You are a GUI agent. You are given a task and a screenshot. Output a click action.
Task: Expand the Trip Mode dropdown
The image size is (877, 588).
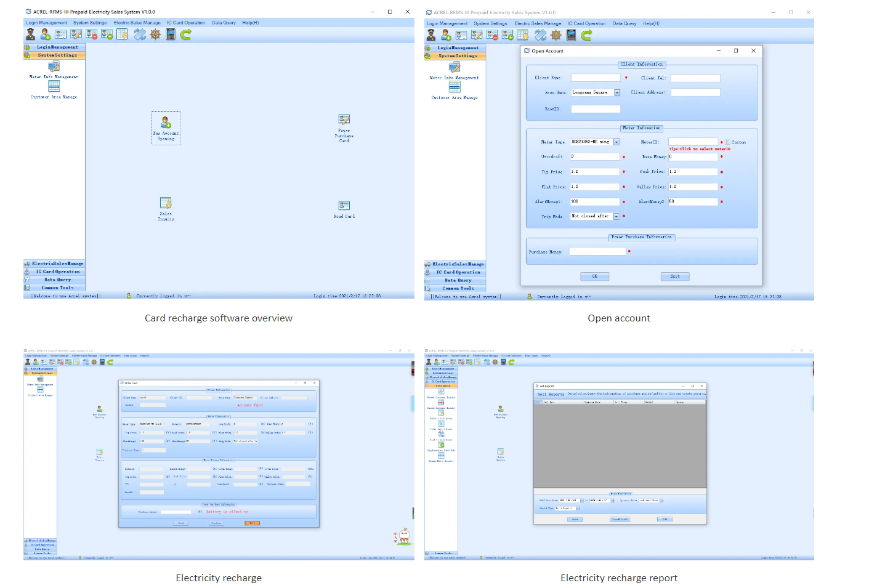(x=616, y=217)
